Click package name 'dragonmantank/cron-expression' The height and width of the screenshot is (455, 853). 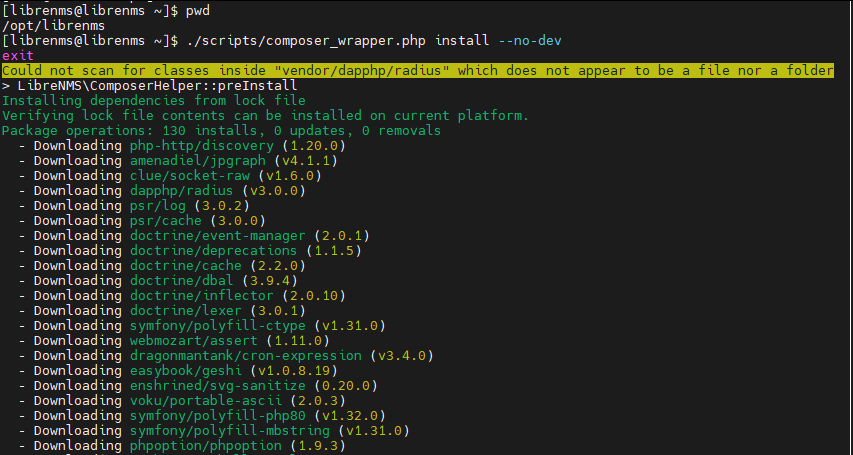click(245, 355)
